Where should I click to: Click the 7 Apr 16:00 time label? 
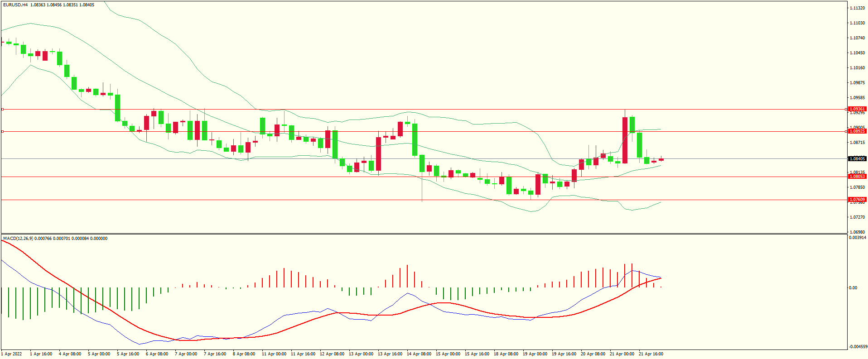click(215, 354)
